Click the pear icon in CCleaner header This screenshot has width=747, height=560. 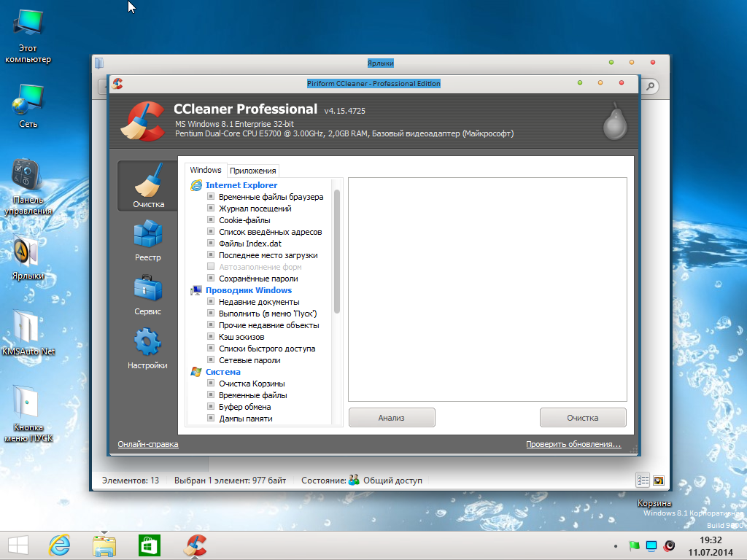click(x=615, y=121)
